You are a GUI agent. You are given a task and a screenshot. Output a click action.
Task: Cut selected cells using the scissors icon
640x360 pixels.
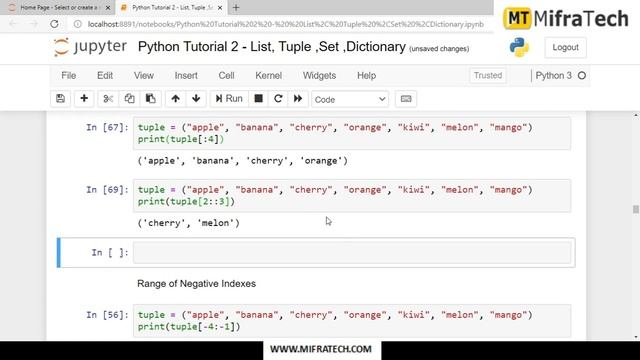click(x=108, y=99)
